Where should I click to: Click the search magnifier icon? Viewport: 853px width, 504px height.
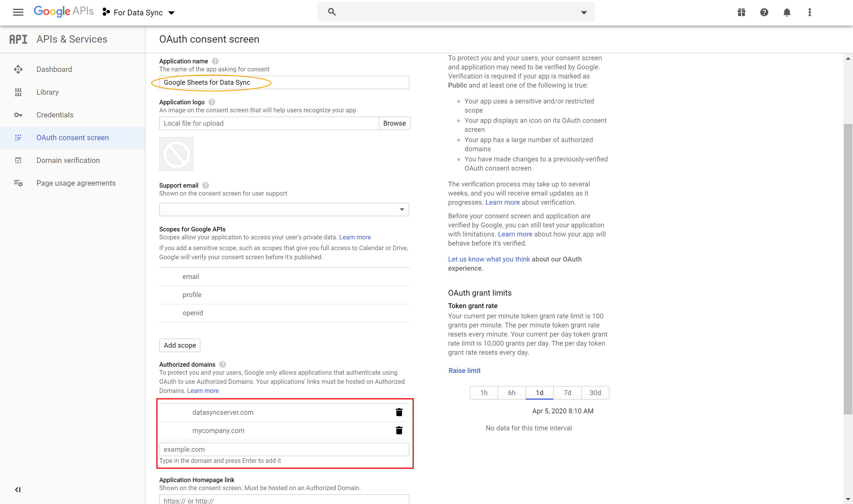(332, 12)
